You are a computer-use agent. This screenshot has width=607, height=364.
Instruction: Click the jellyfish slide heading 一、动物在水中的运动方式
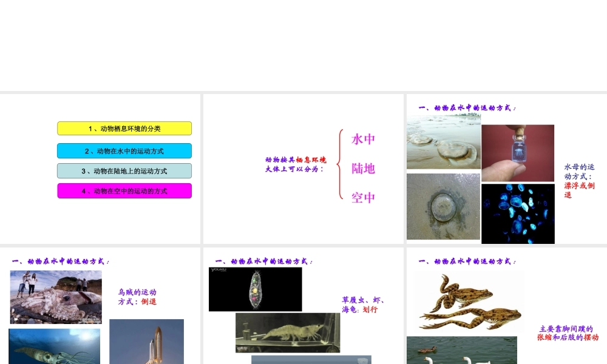coord(467,108)
